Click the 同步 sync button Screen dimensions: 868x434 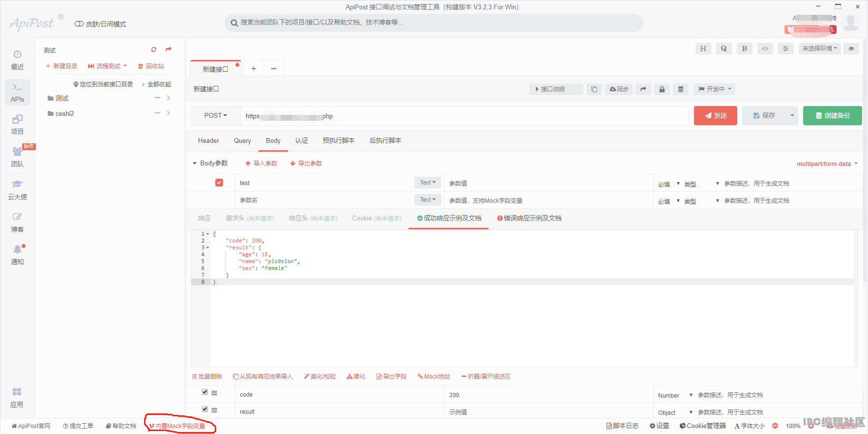click(x=619, y=89)
